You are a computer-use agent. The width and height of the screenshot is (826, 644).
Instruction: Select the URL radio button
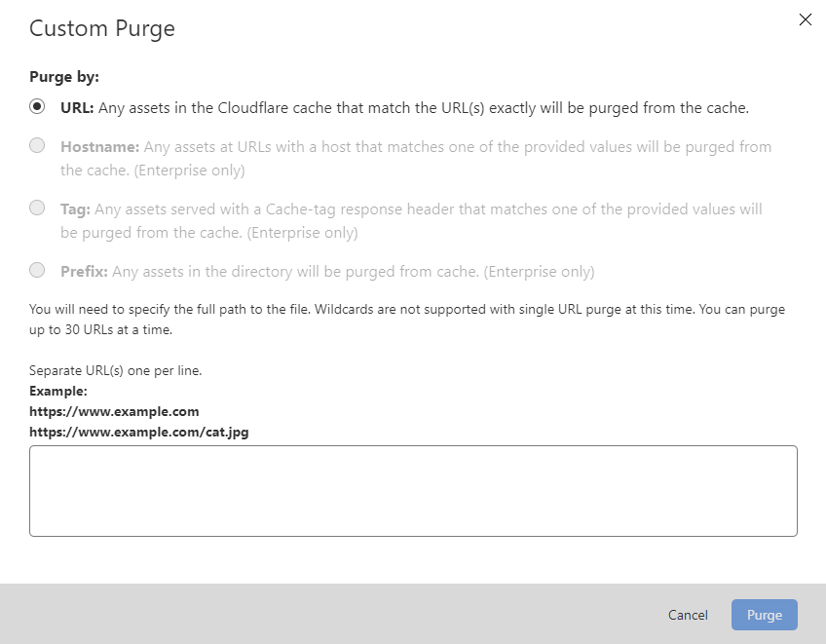37,107
